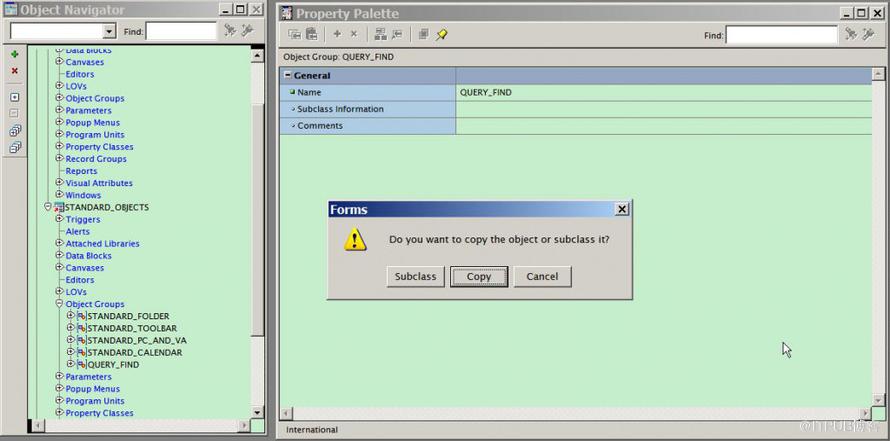Click Search Forward icon in Property Palette

850,35
